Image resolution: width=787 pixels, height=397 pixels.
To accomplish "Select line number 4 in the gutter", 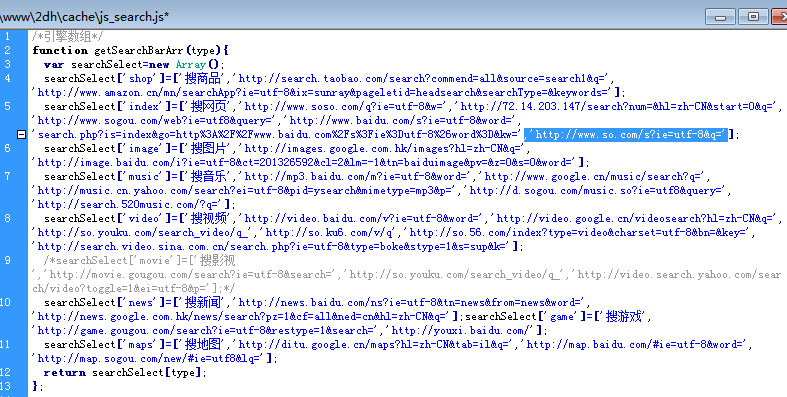I will click(7, 78).
